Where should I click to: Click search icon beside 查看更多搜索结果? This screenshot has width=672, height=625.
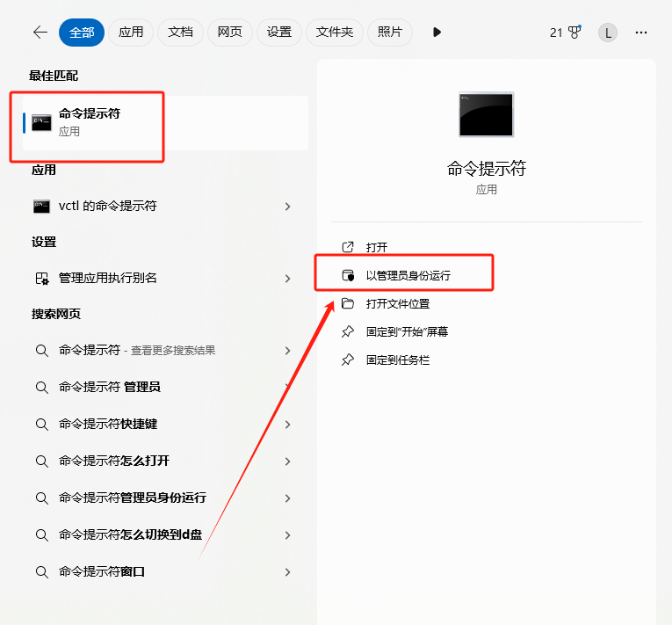point(41,351)
